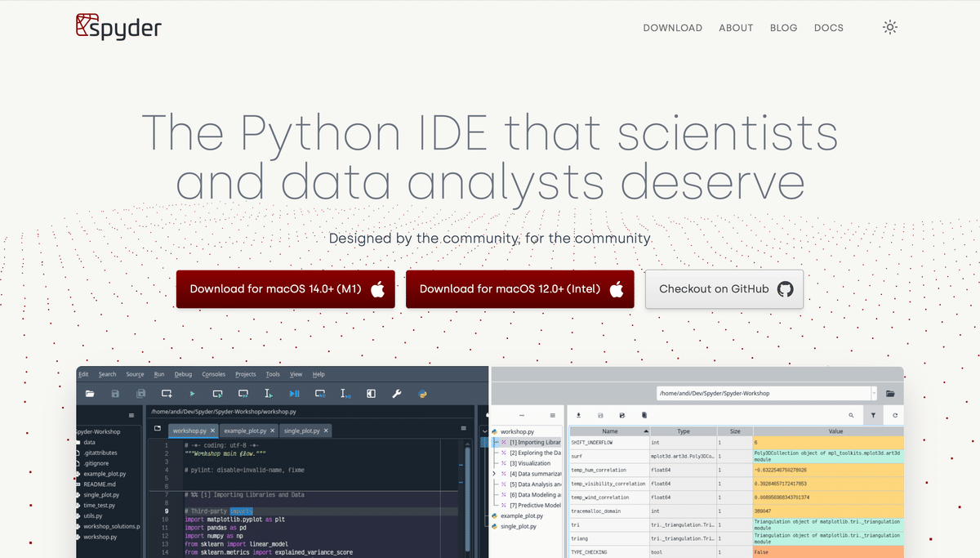980x558 pixels.
Task: Open Preferences via the wrench icon
Action: coord(397,394)
